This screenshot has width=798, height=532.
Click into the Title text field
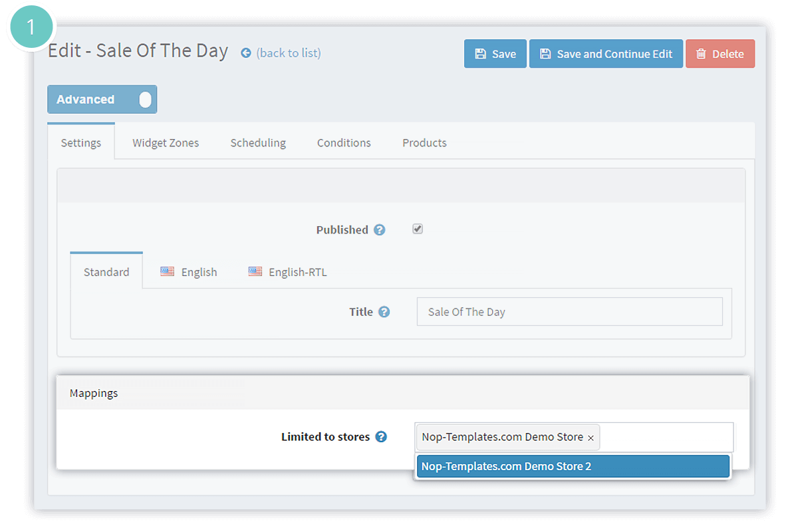pos(569,312)
